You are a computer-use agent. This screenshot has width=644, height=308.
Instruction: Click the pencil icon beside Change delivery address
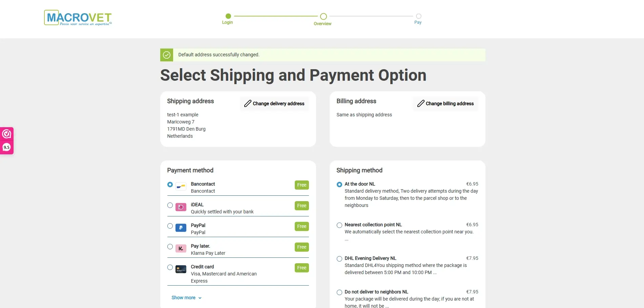(247, 103)
